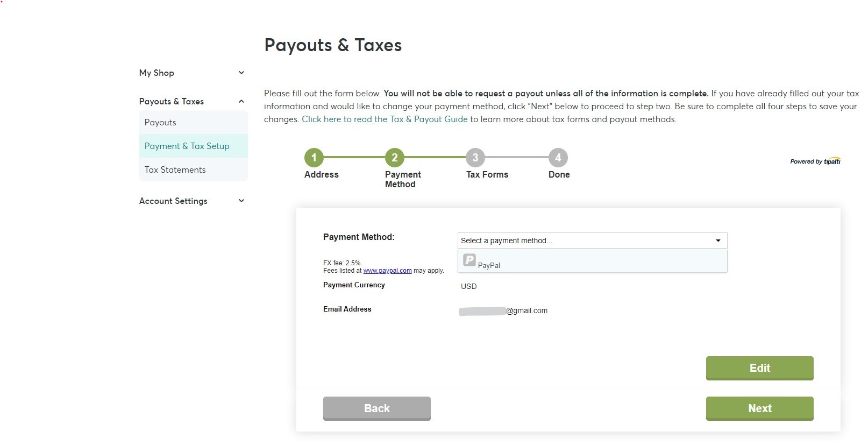Expand the My Shop sidebar section
This screenshot has width=868, height=445.
(x=241, y=73)
